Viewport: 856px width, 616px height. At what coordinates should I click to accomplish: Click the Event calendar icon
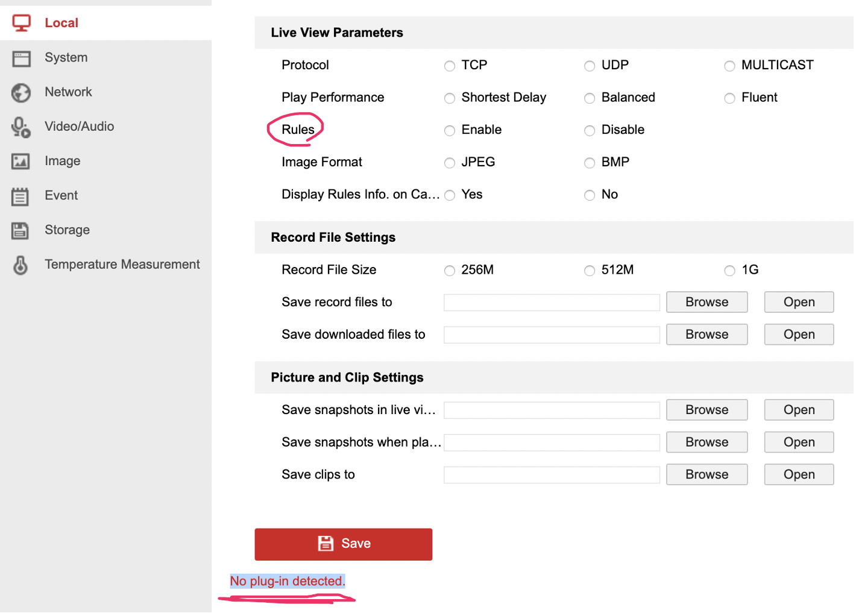(x=20, y=196)
